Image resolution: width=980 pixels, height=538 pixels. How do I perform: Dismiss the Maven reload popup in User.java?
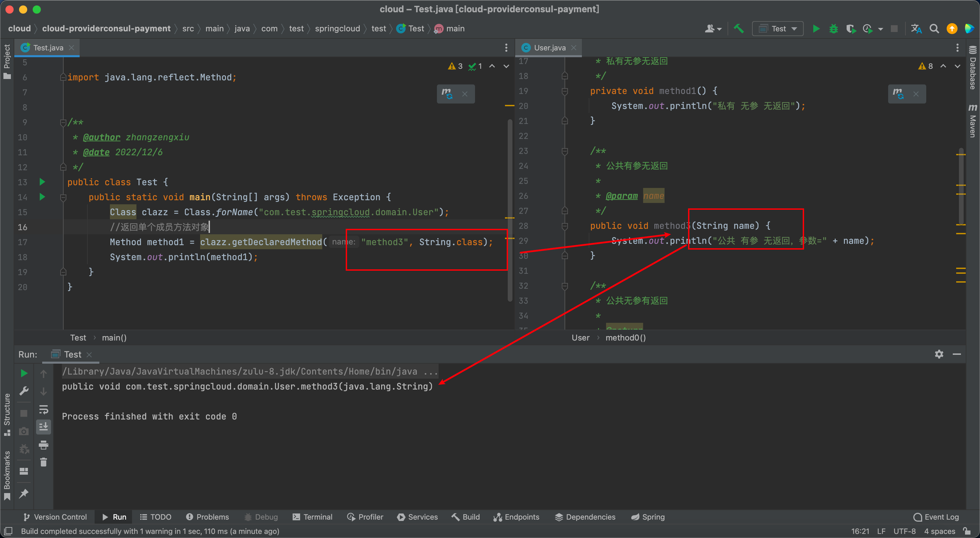[x=916, y=94]
